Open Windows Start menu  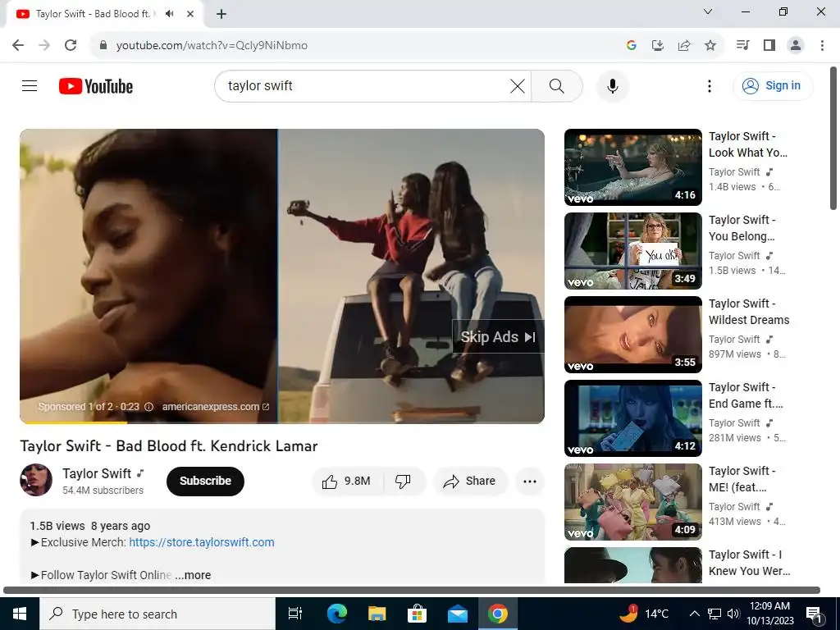pyautogui.click(x=20, y=614)
